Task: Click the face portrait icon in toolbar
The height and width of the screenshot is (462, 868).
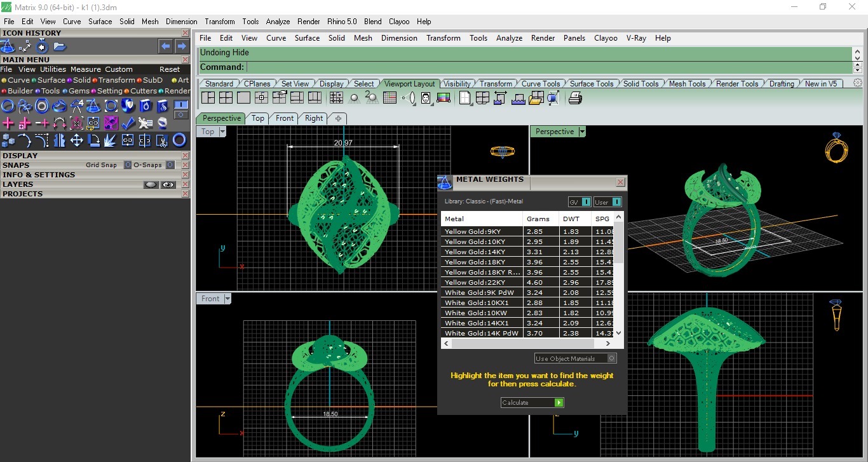Action: pos(426,98)
